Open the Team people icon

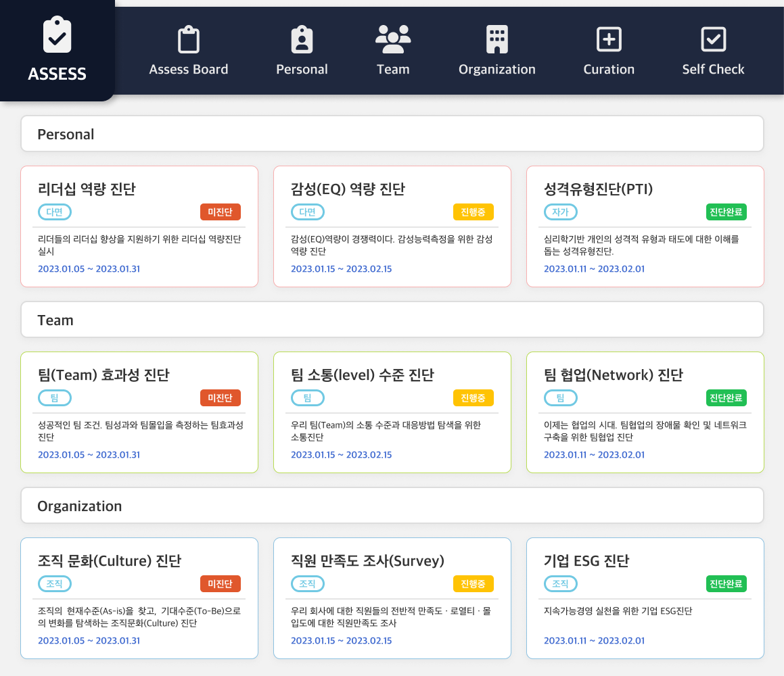tap(393, 39)
